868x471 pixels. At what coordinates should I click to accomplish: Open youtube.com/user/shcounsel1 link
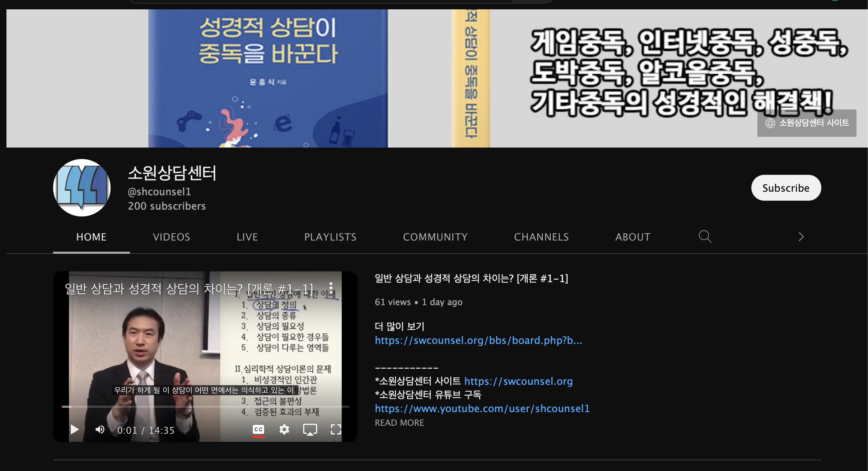[x=482, y=409]
